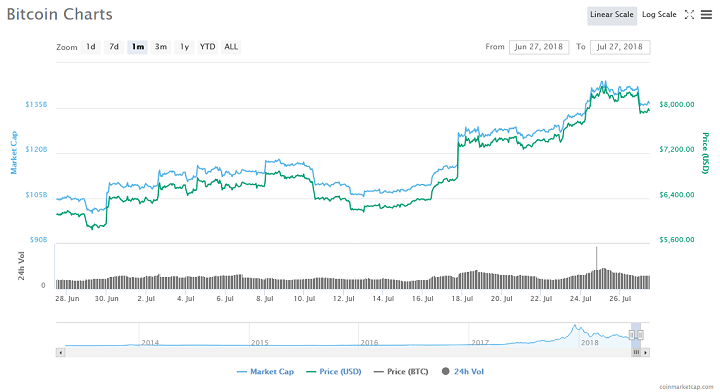This screenshot has width=720, height=392.
Task: Click the navigator scrollbar grip
Action: pos(636,353)
